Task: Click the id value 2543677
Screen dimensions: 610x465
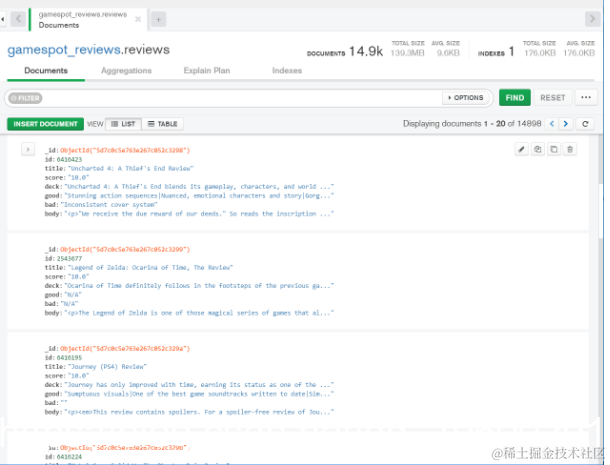Action: pos(69,259)
